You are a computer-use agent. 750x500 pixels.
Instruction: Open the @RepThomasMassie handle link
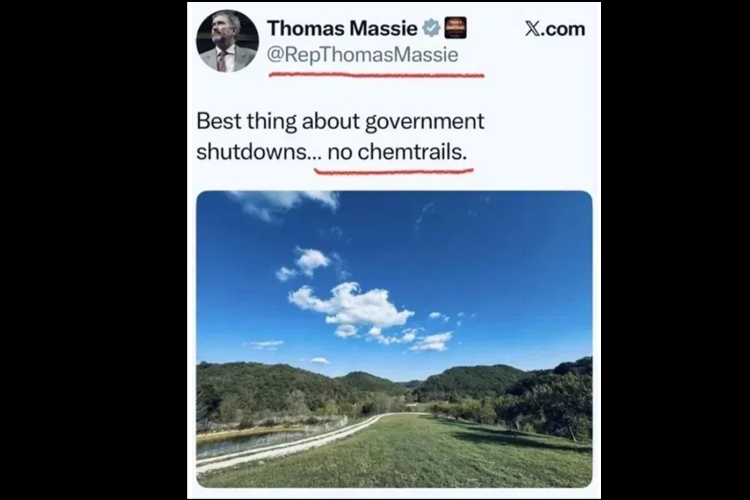(363, 55)
